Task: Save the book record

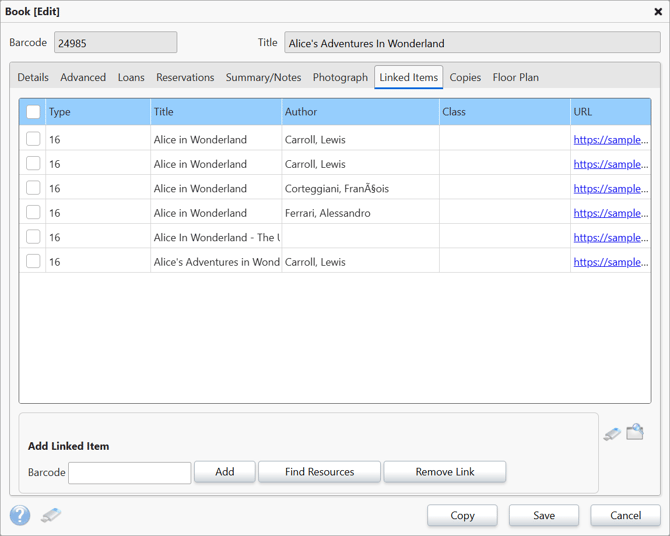Action: click(x=544, y=515)
